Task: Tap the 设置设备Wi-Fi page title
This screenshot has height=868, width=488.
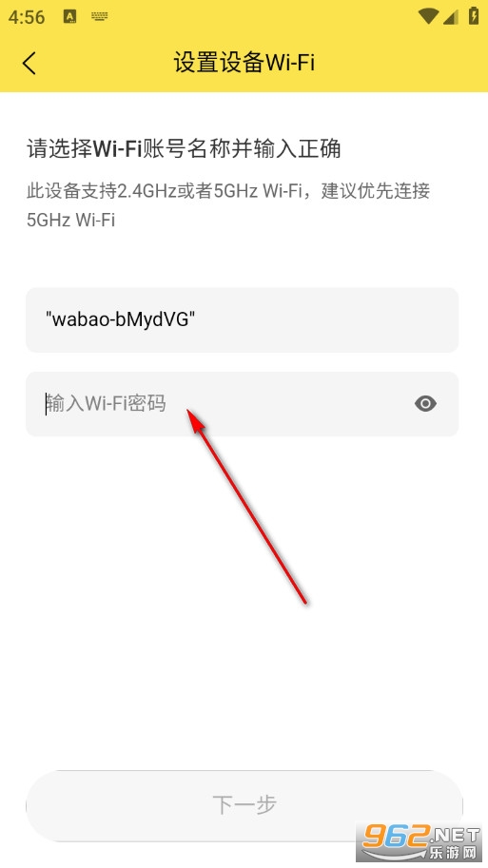Action: [x=244, y=62]
